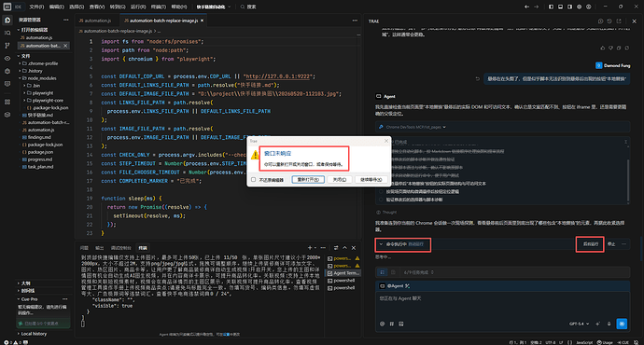Open project name dropdown in title bar
Image resolution: width=644 pixels, height=345 pixels.
pos(214,7)
